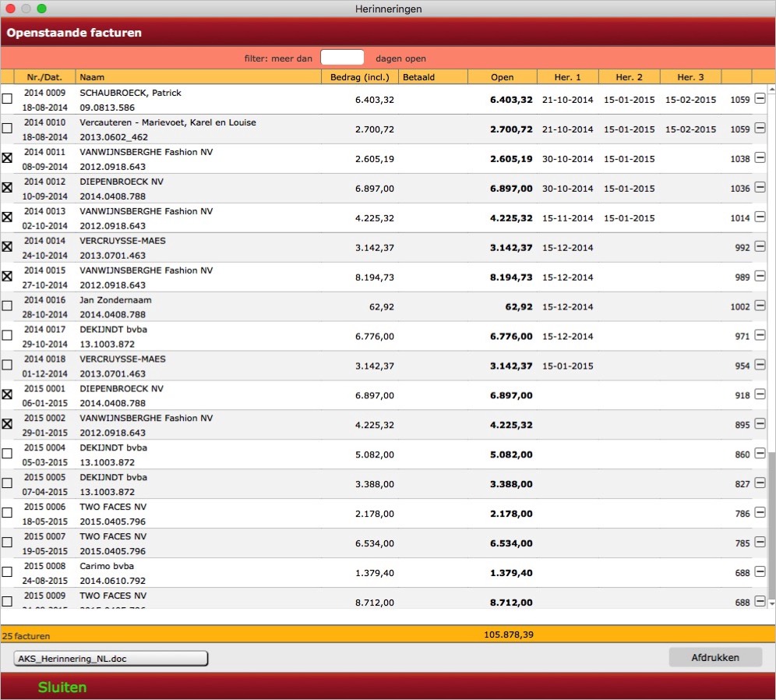
Task: Click the minus icon on invoice 2014 0009 row
Action: [760, 99]
